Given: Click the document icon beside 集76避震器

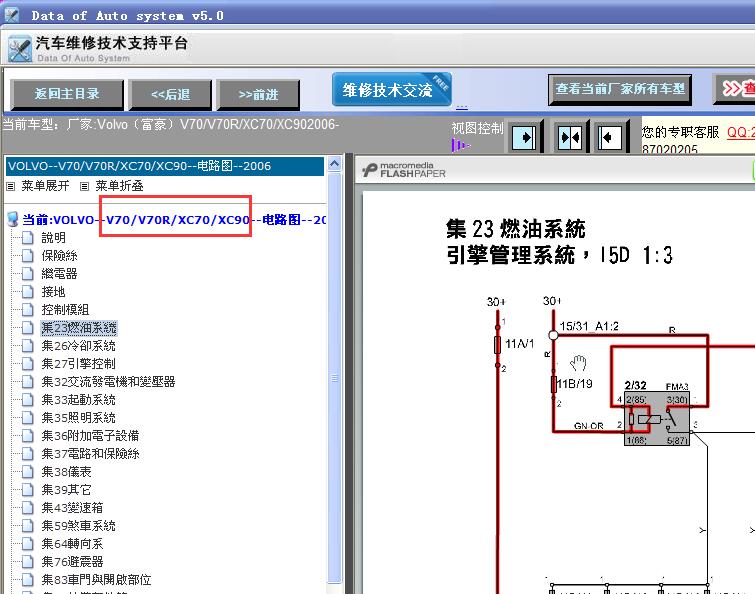Looking at the screenshot, I should [28, 562].
